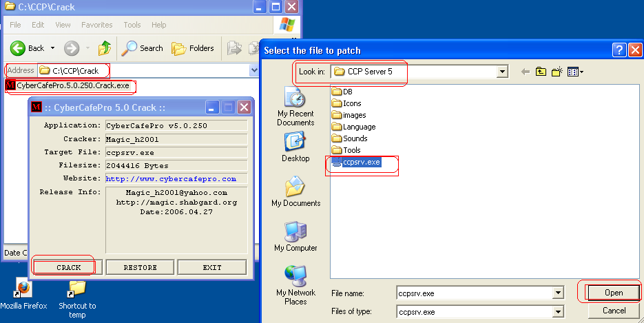Click the Open button
Screen dimensions: 644x323
[614, 293]
